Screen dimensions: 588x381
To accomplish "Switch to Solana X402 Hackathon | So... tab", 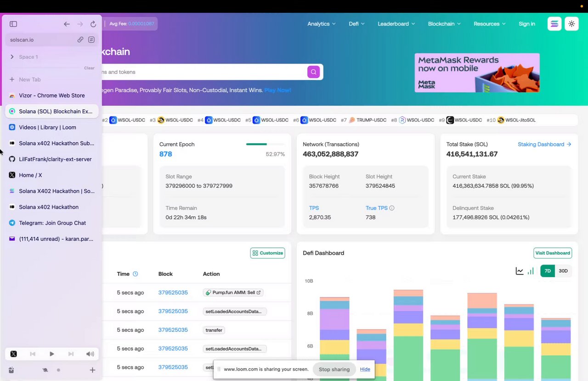I will coord(51,191).
